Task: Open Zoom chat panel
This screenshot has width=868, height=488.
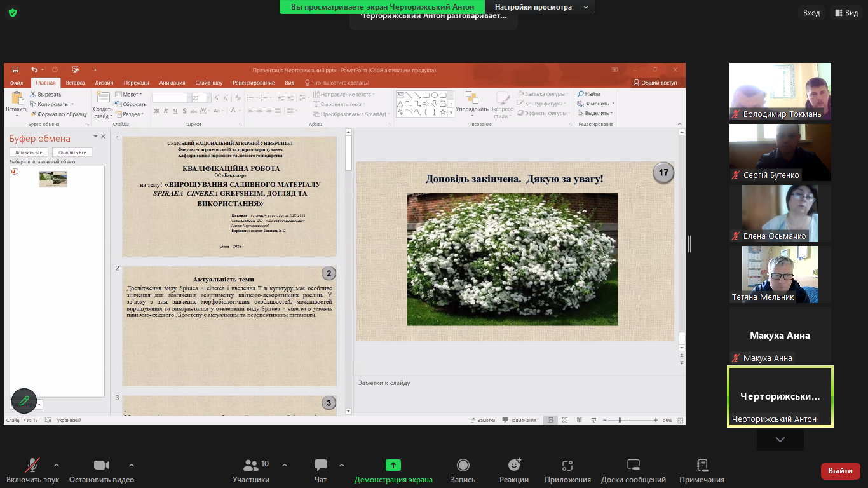Action: tap(321, 471)
